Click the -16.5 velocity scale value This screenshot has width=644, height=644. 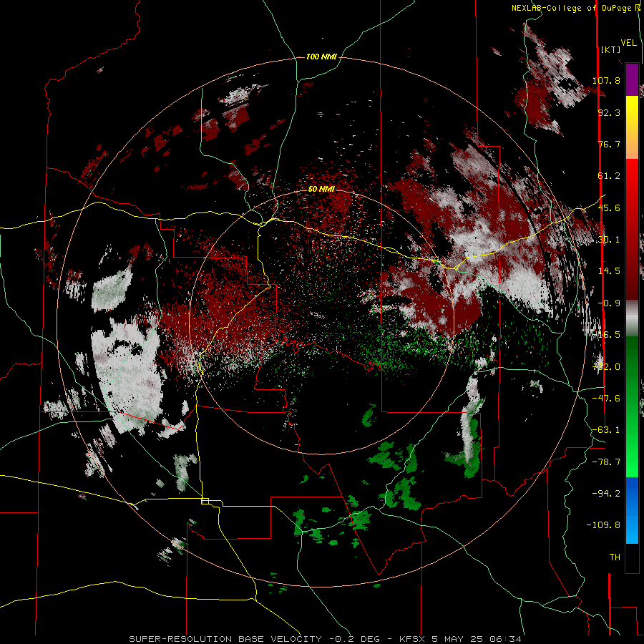(x=606, y=335)
